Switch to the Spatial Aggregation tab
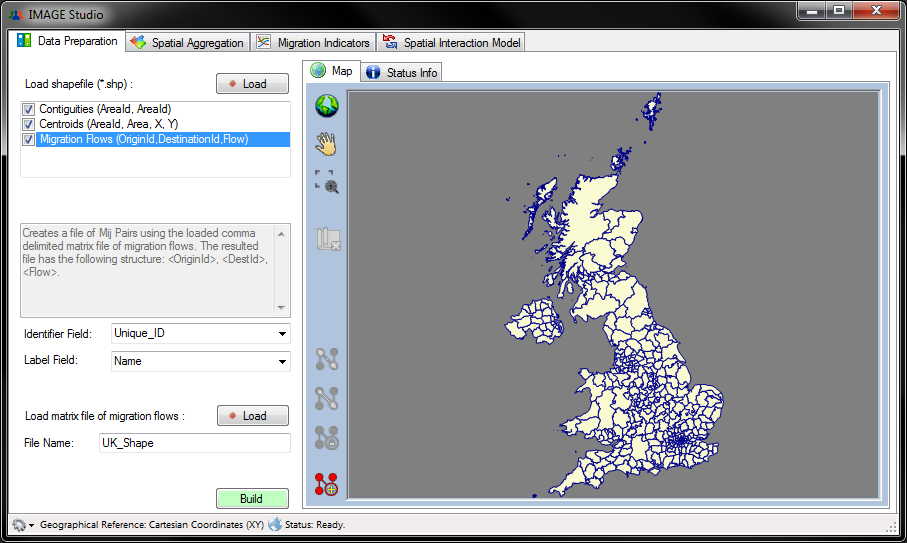This screenshot has height=543, width=907. [187, 43]
